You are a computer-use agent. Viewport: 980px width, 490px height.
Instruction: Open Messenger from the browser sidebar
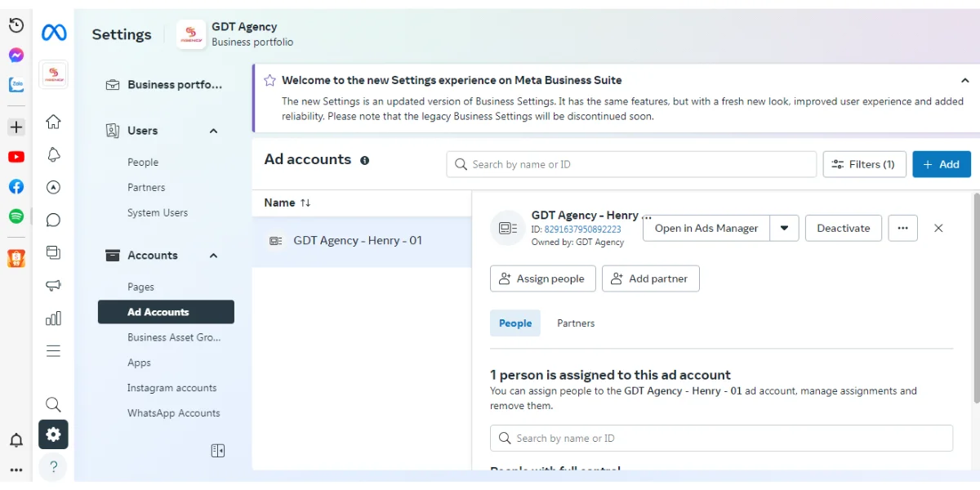pos(16,56)
